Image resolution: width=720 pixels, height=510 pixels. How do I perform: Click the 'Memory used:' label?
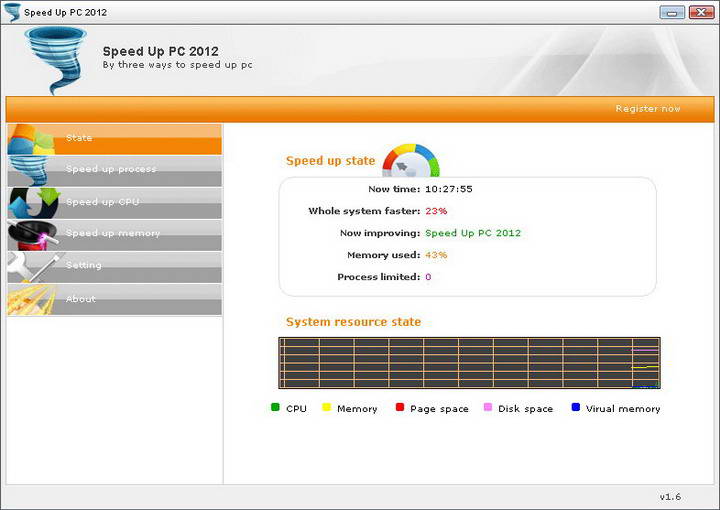384,255
